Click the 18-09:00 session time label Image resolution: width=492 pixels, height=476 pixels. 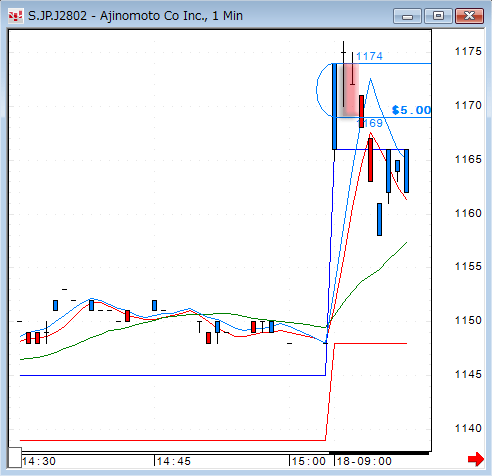[364, 461]
